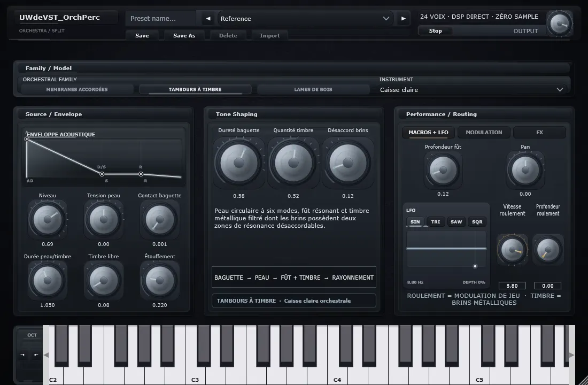Select the SIN LFO waveform
The width and height of the screenshot is (588, 385).
pos(415,222)
